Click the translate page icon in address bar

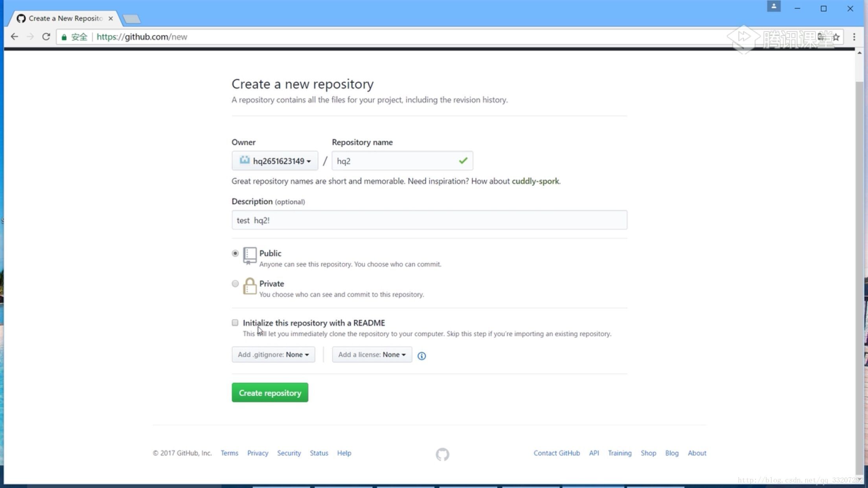(822, 37)
